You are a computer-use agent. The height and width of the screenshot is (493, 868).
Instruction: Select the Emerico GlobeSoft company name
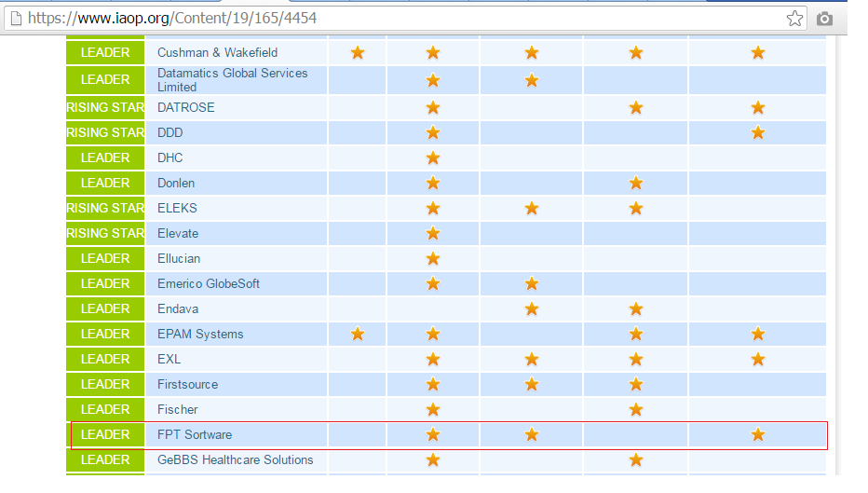coord(208,283)
